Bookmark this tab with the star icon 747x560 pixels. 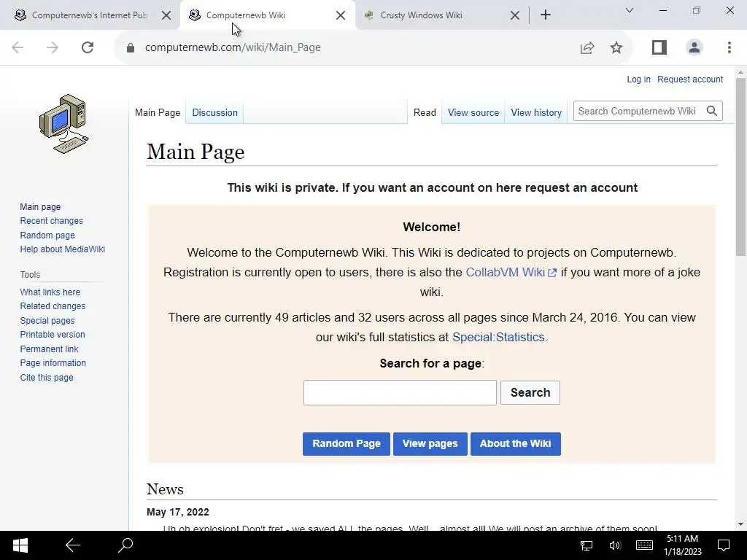coord(616,47)
